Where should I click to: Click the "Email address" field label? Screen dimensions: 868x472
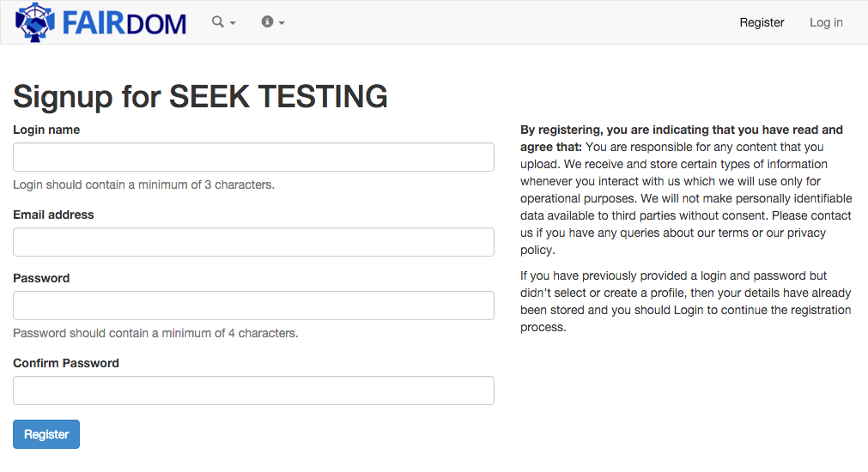tap(53, 215)
